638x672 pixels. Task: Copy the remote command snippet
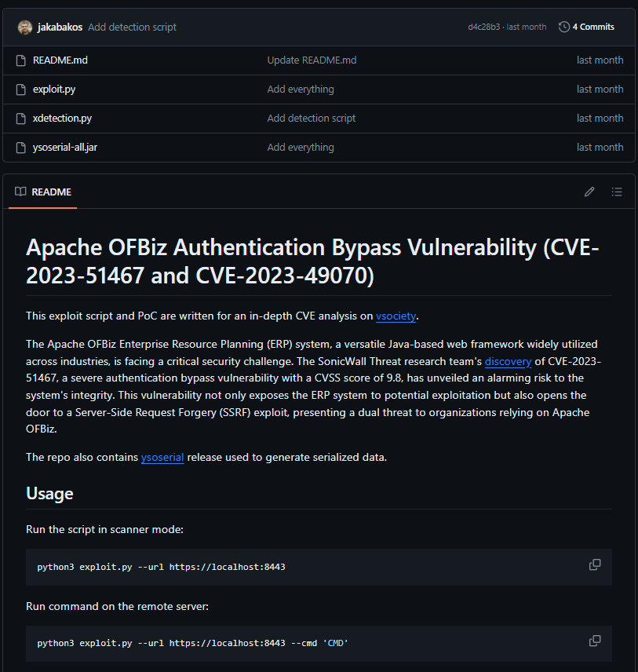tap(595, 641)
